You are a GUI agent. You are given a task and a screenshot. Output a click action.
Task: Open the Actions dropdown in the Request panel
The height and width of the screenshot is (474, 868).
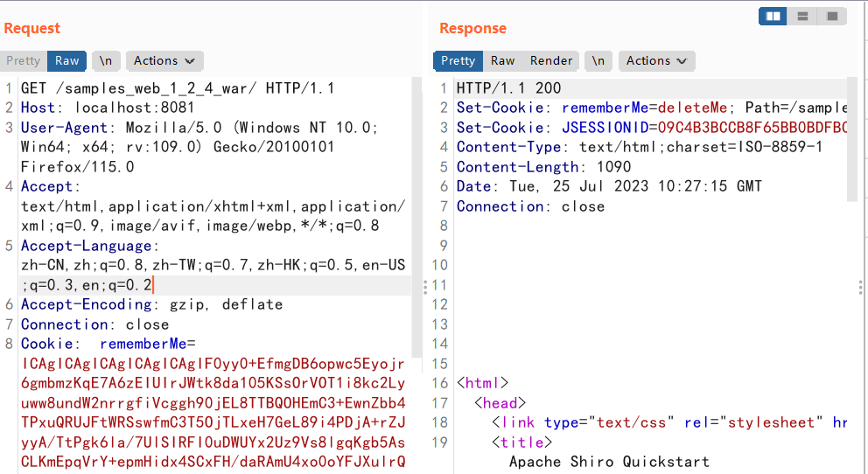click(x=165, y=60)
